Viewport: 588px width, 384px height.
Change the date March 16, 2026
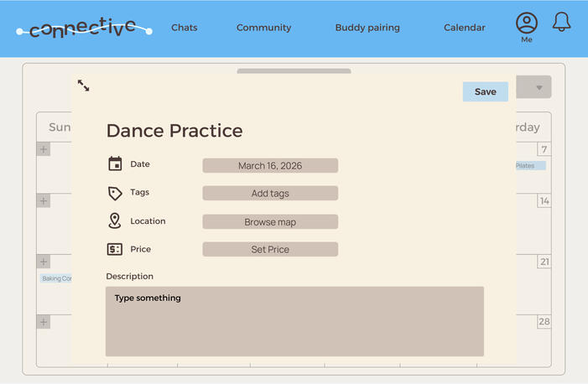(x=270, y=165)
